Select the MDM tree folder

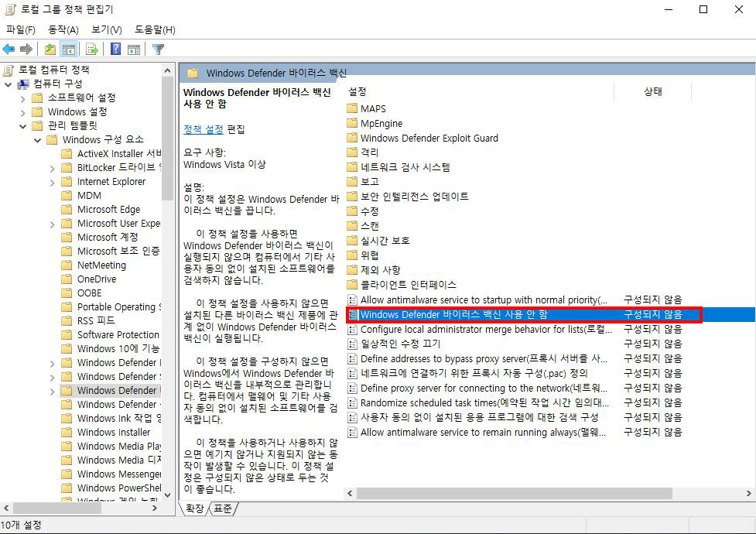pos(83,195)
